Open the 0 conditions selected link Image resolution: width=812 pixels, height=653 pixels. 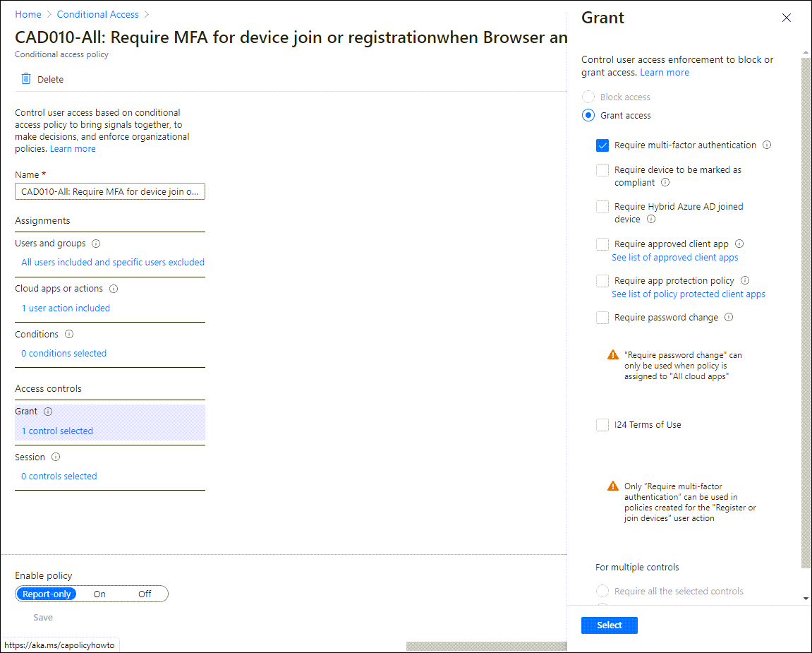point(63,354)
